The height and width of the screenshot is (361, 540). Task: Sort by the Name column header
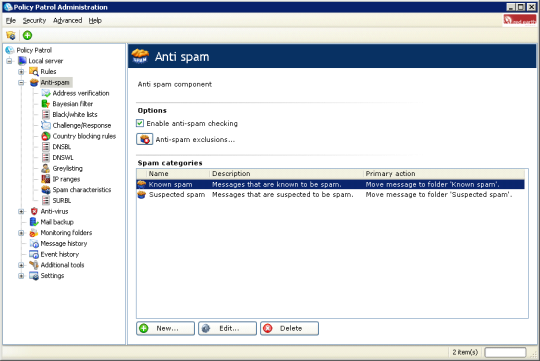pos(178,174)
